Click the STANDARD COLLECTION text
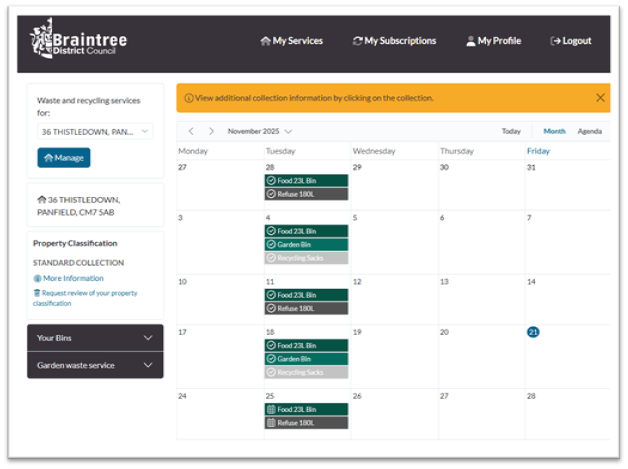The image size is (628, 469). click(x=78, y=263)
